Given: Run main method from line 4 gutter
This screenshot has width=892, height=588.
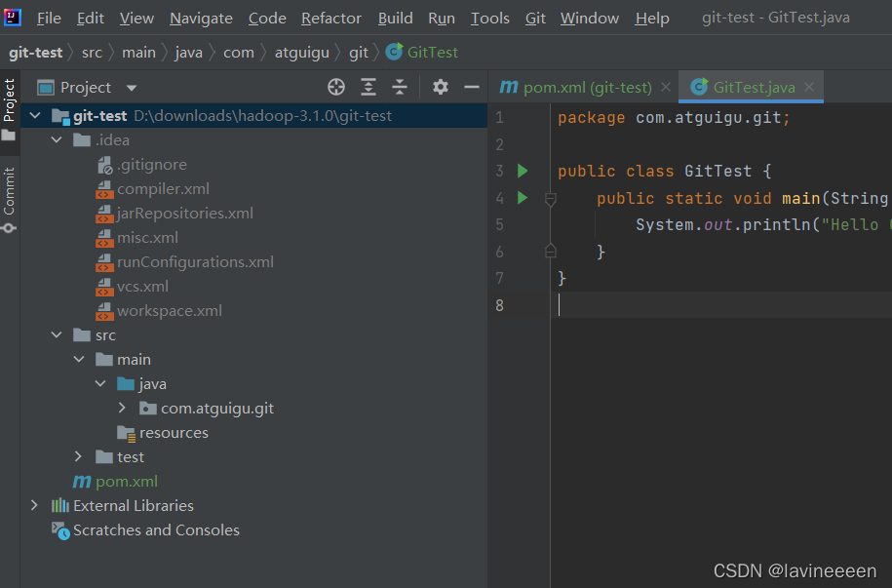Looking at the screenshot, I should [523, 198].
